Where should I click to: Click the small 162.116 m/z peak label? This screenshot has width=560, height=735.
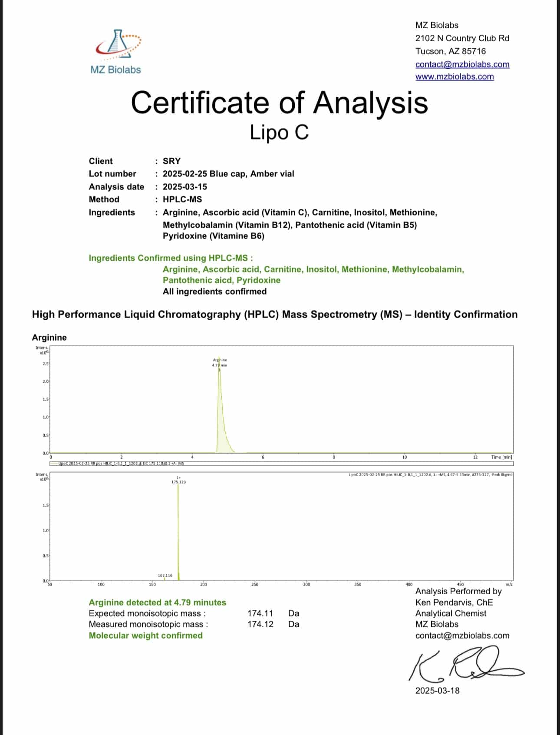(165, 575)
